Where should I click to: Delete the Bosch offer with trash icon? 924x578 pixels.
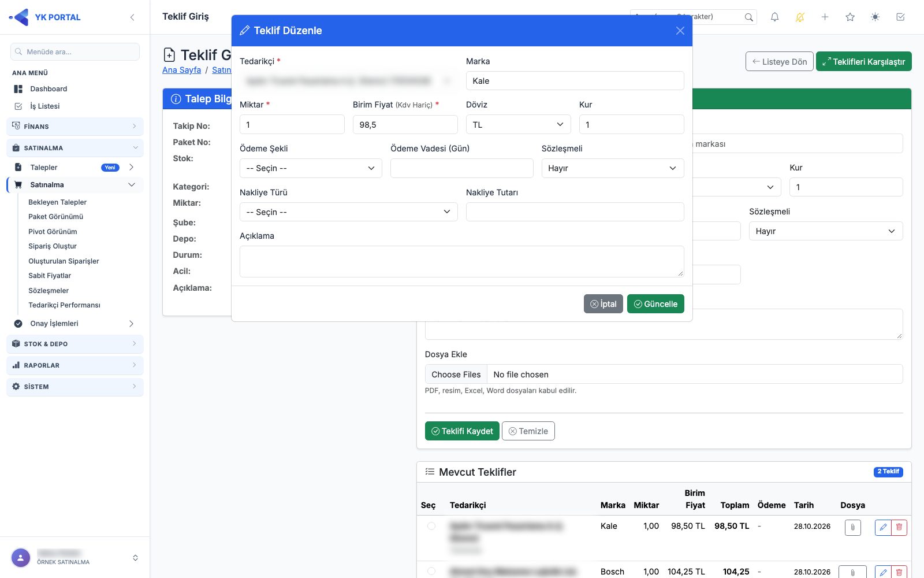pos(899,572)
